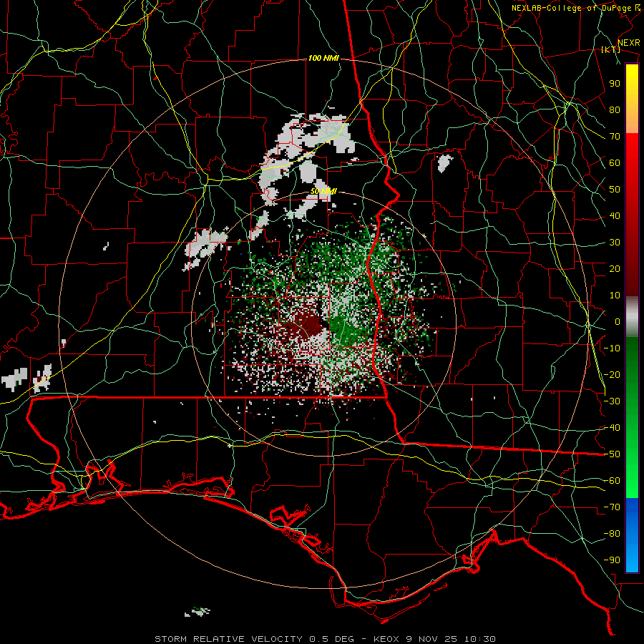Click the positive 30 knot scale label
The image size is (644, 644).
point(615,243)
